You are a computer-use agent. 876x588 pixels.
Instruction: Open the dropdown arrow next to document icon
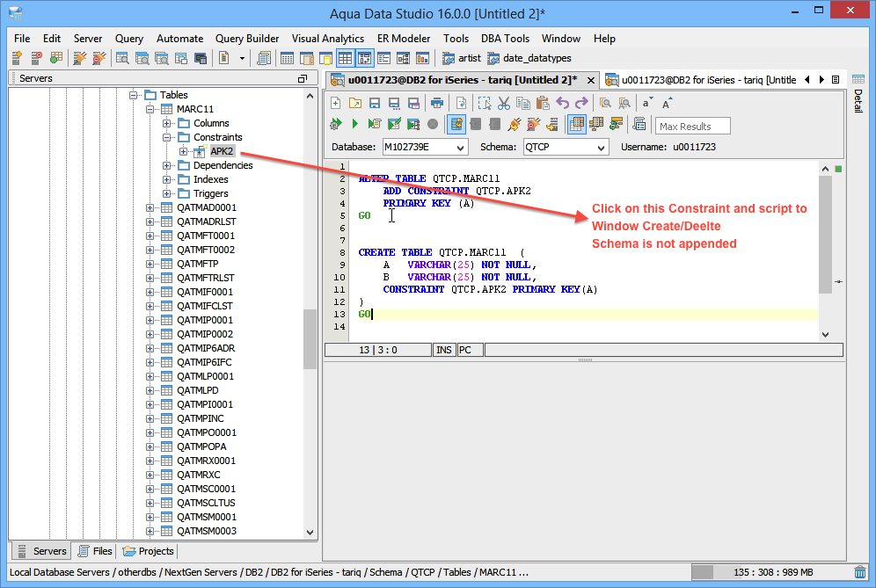pyautogui.click(x=242, y=58)
